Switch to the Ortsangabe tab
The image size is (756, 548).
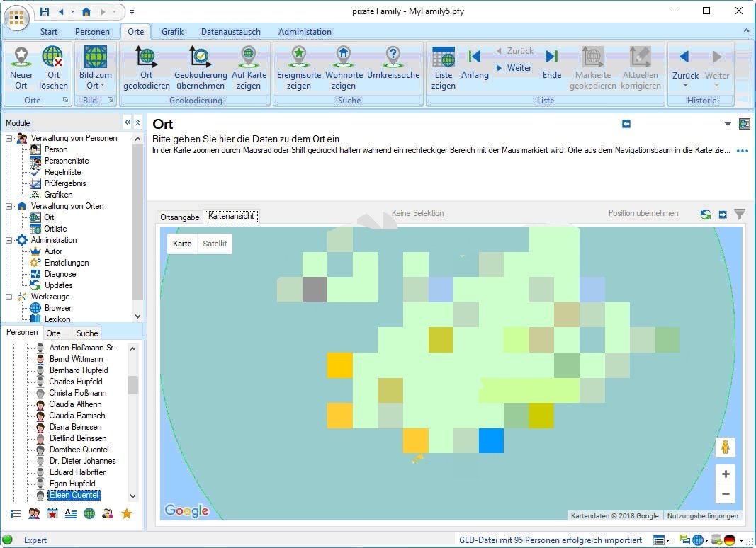coord(179,217)
